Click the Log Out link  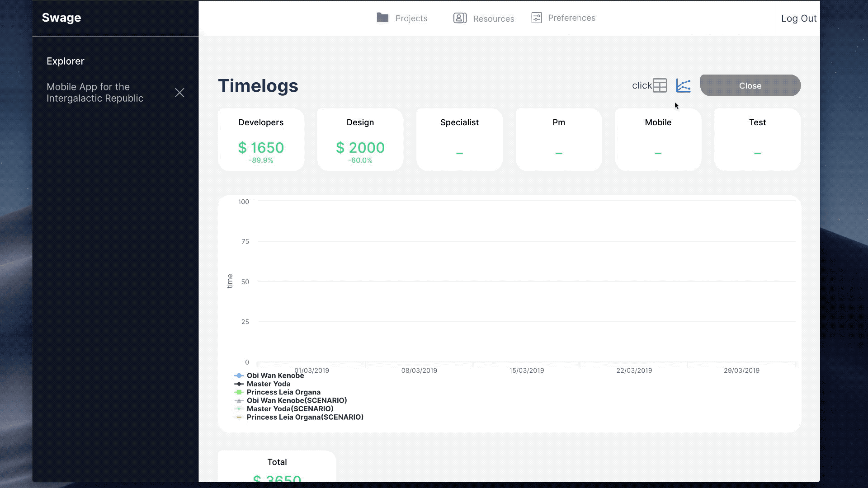(798, 19)
